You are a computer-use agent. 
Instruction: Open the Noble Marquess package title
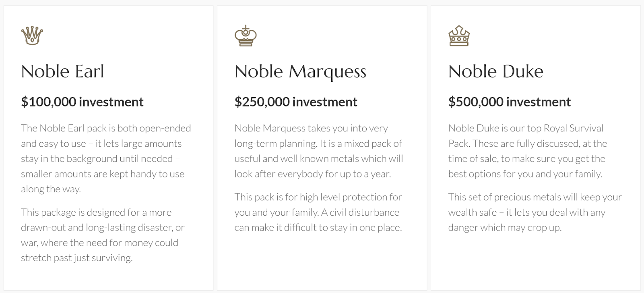pyautogui.click(x=300, y=71)
